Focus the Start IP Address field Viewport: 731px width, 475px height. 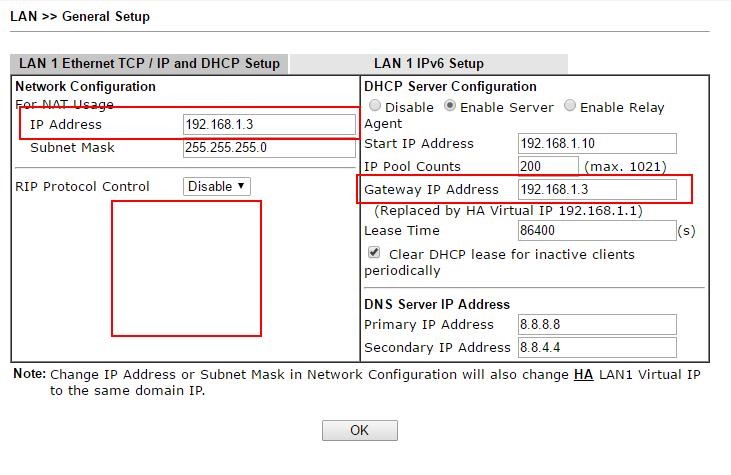(597, 144)
